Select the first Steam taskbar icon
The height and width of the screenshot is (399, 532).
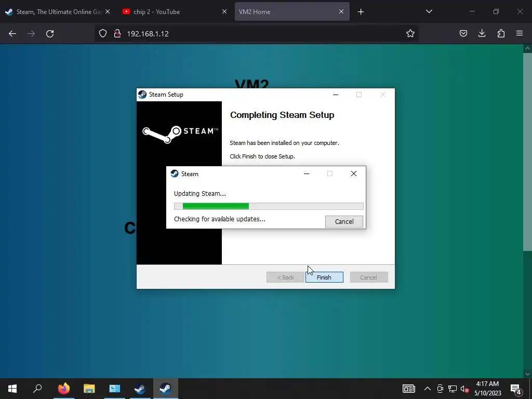[140, 389]
